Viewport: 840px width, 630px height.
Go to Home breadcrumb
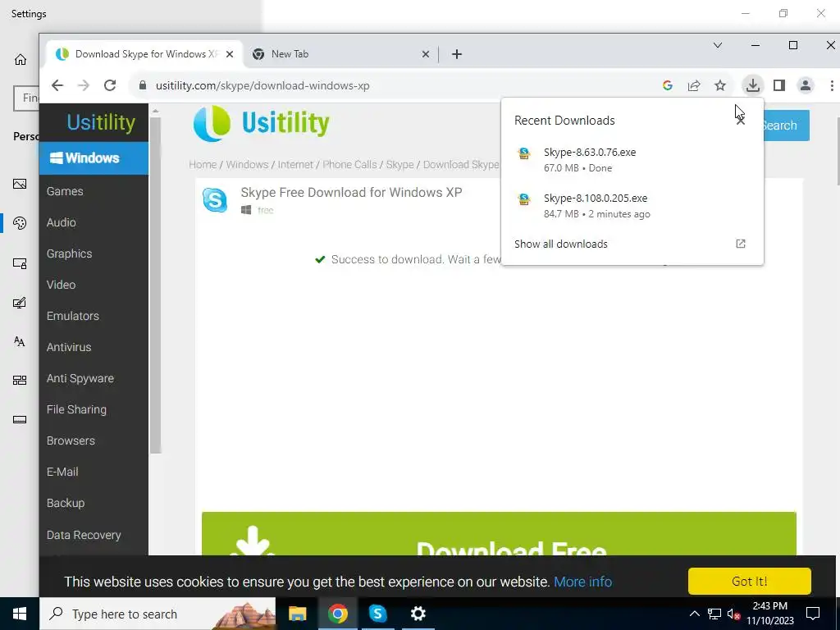(x=203, y=164)
